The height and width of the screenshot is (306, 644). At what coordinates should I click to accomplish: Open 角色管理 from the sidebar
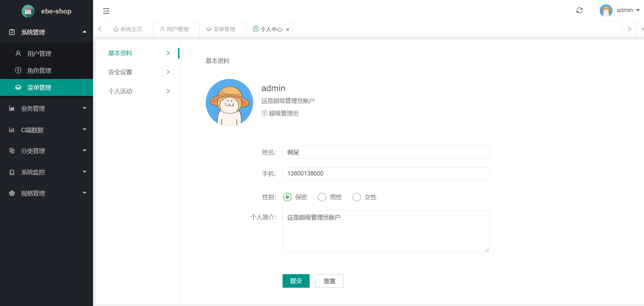coord(40,70)
